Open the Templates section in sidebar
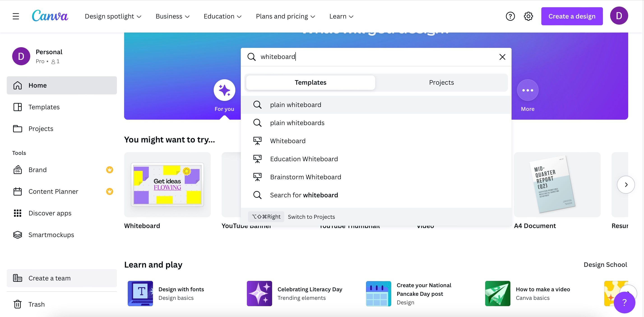 click(x=44, y=107)
